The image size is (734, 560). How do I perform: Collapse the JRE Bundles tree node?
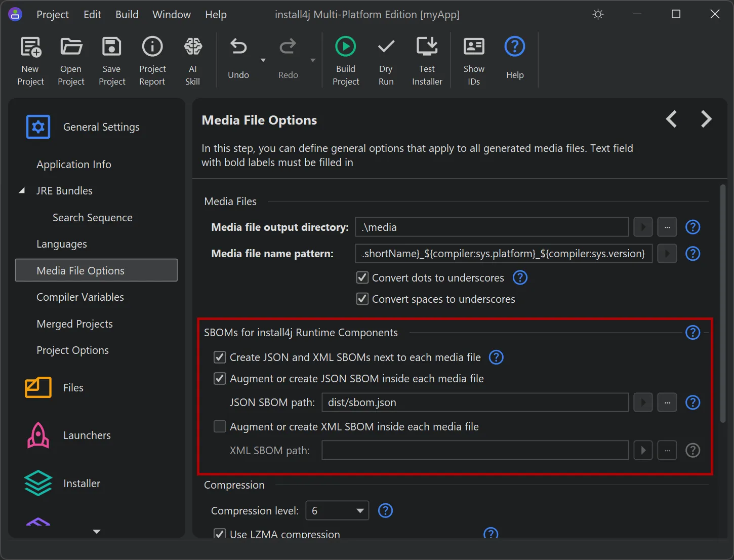[22, 190]
